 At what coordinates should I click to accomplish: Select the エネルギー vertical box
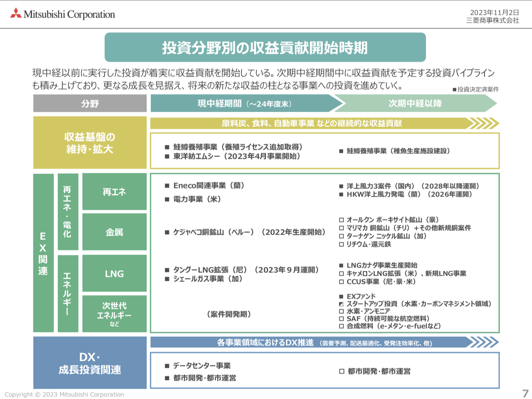pyautogui.click(x=68, y=294)
